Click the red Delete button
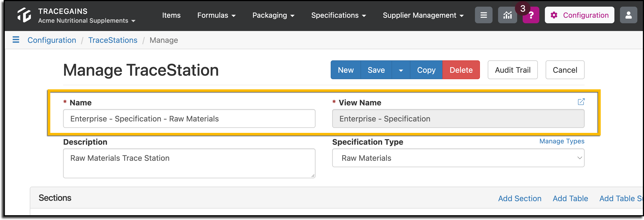The height and width of the screenshot is (220, 644). coord(461,70)
